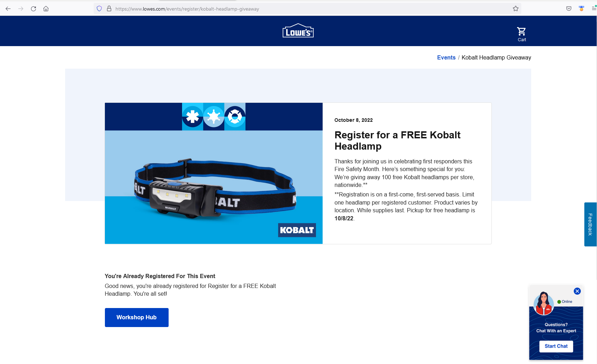Open the Firefox application menu
The width and height of the screenshot is (597, 364).
[x=593, y=8]
